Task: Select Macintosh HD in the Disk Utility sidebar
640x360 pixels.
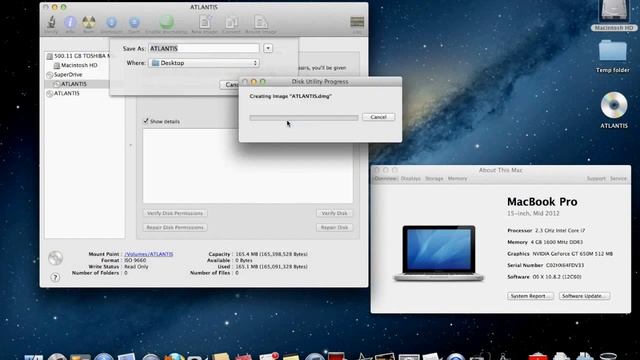Action: coord(76,65)
